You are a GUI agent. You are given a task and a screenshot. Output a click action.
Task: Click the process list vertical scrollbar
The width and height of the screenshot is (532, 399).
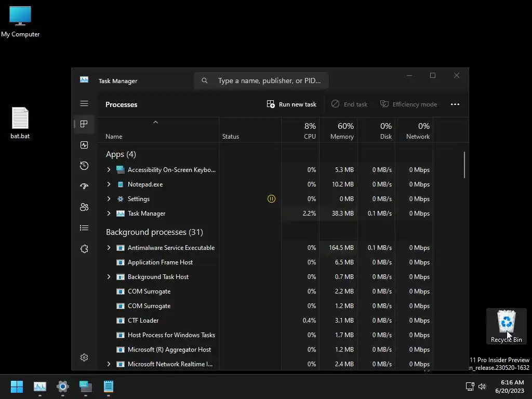pos(464,165)
